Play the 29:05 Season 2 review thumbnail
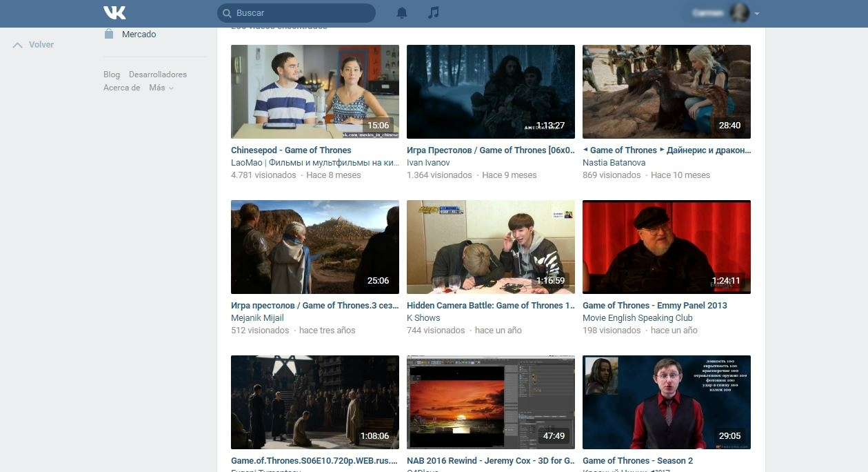Image resolution: width=868 pixels, height=472 pixels. (667, 402)
